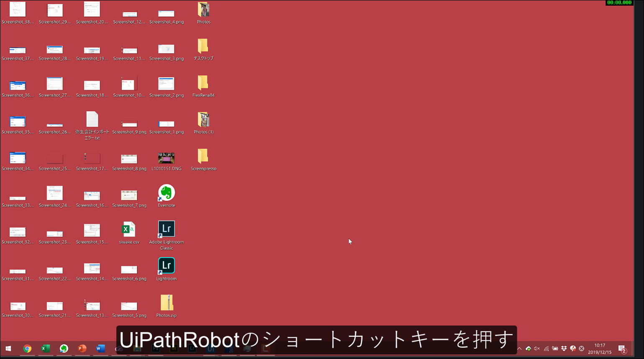Select the Screenshot_9.png file
Viewport: 644px width, 359px height.
click(x=129, y=127)
